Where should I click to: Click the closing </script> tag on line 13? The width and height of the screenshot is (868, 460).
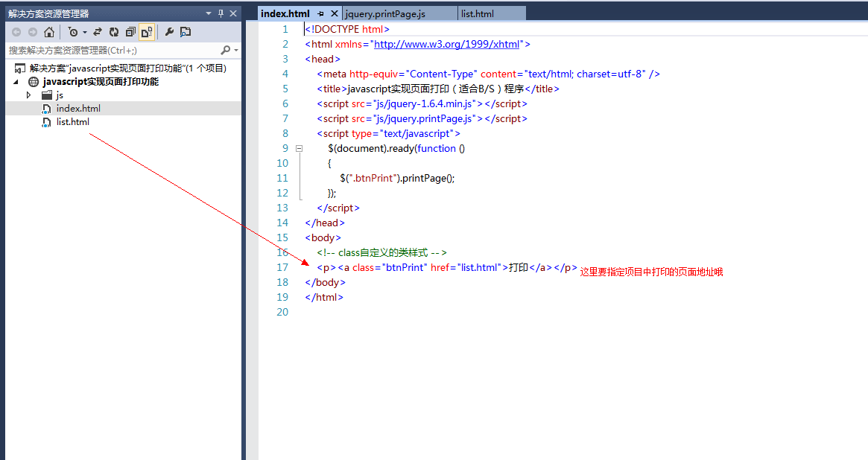click(x=338, y=208)
